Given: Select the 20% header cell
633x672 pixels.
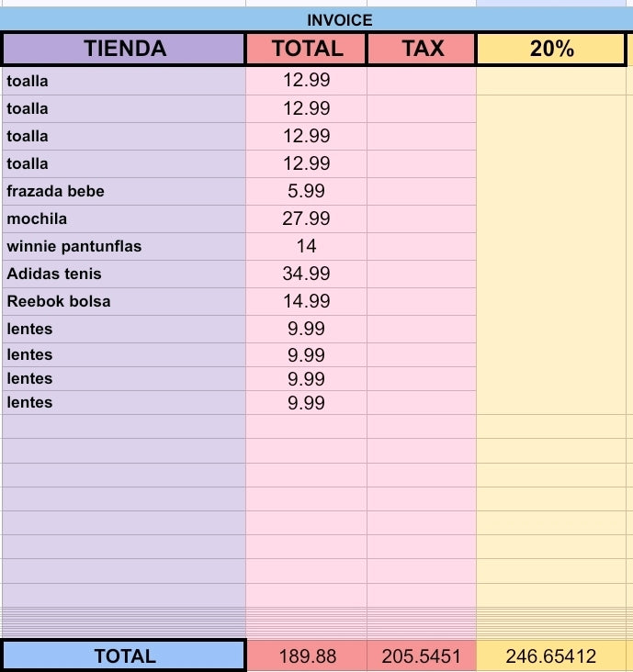Looking at the screenshot, I should 551,49.
